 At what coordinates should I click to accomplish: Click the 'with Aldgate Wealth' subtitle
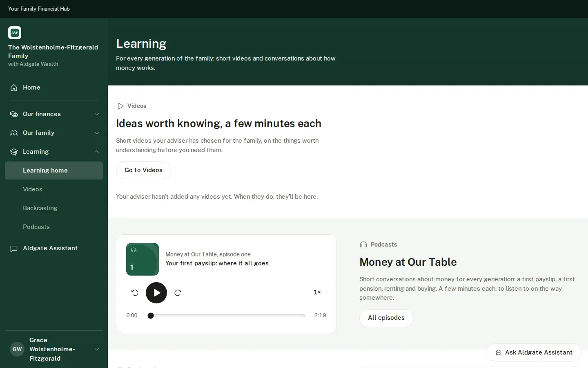(x=33, y=64)
